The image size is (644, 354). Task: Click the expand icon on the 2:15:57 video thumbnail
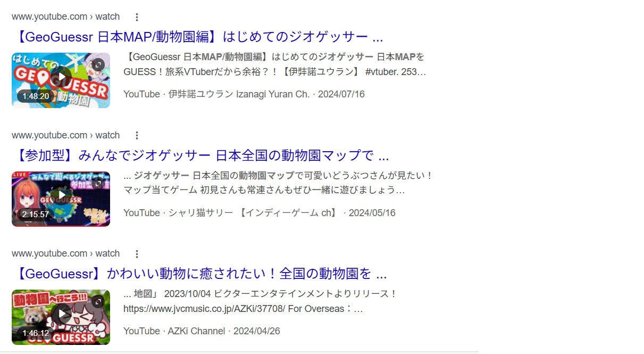point(98,184)
